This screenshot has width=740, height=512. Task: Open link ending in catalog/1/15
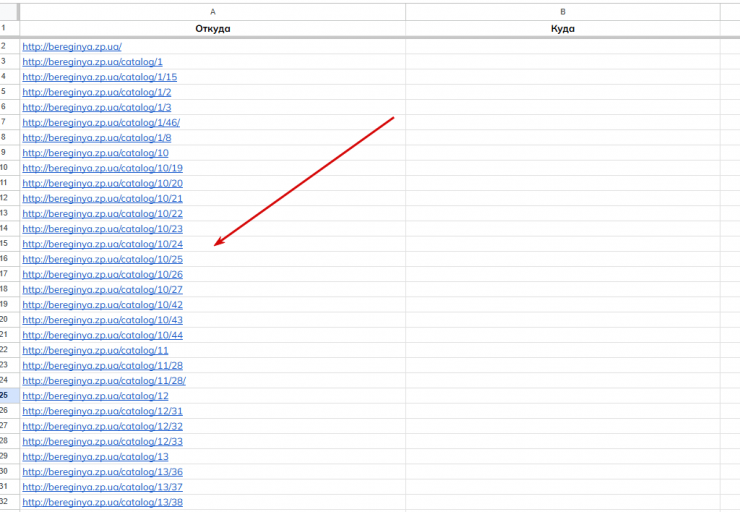[100, 77]
